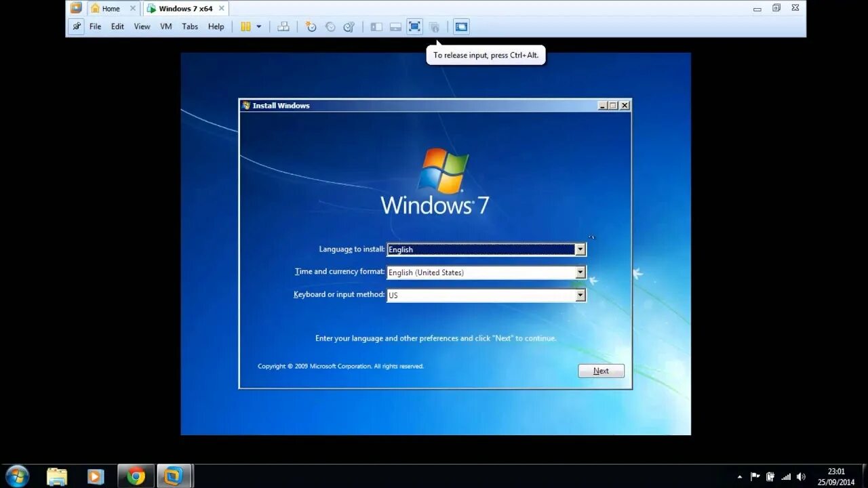This screenshot has height=488, width=868.
Task: Click the VMware Workstation logo icon
Action: [76, 8]
